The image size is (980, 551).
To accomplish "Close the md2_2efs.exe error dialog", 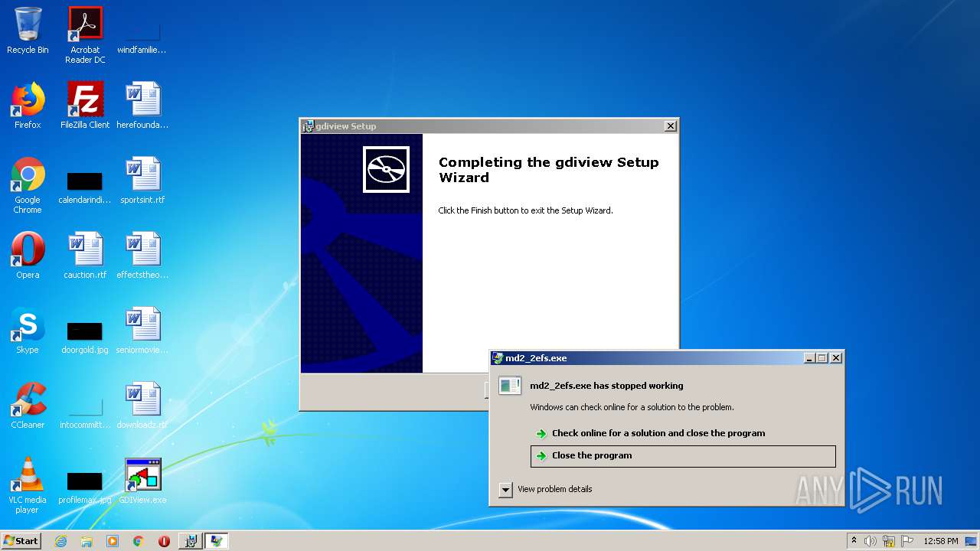I will pos(836,358).
